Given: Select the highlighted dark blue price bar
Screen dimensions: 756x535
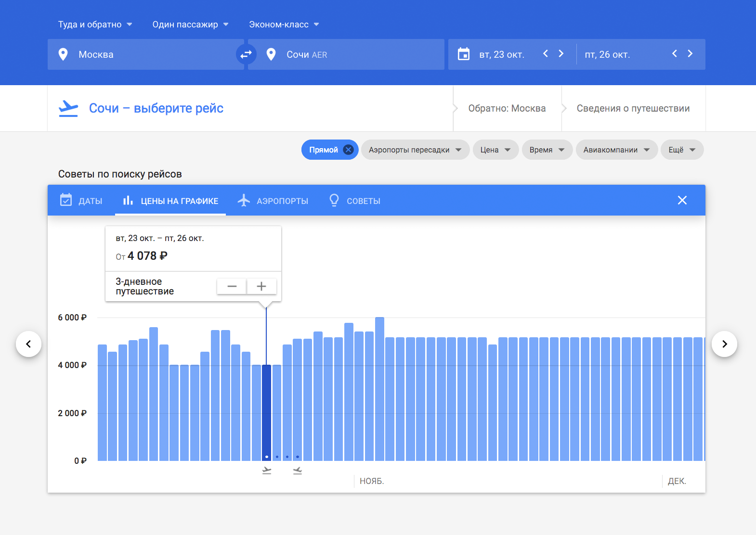Looking at the screenshot, I should pyautogui.click(x=266, y=413).
